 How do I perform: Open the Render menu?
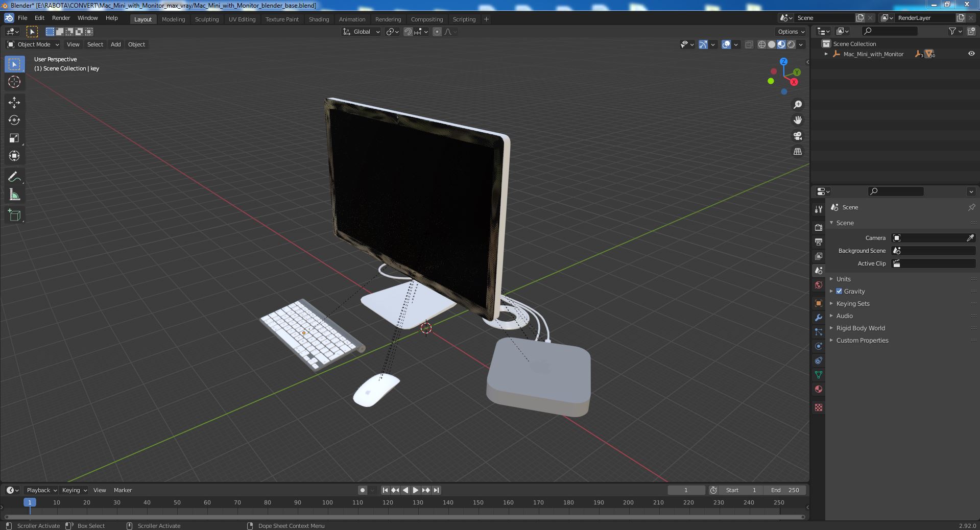coord(61,18)
